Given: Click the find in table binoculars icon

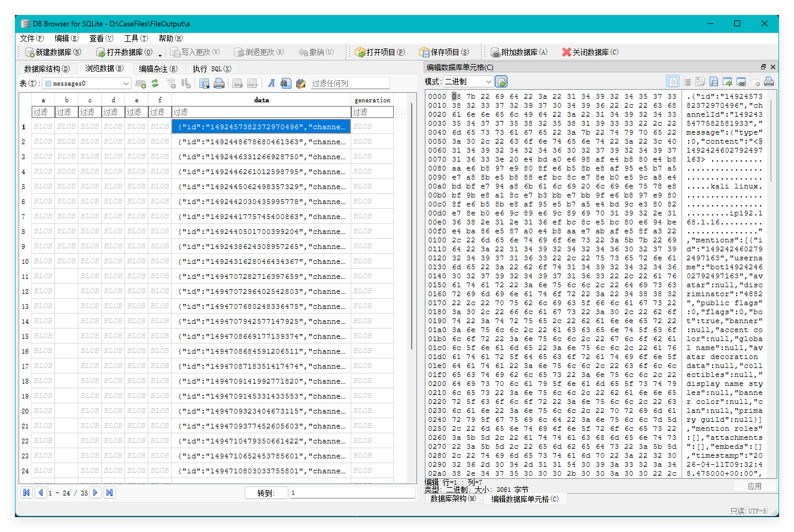Looking at the screenshot, I should tap(286, 83).
